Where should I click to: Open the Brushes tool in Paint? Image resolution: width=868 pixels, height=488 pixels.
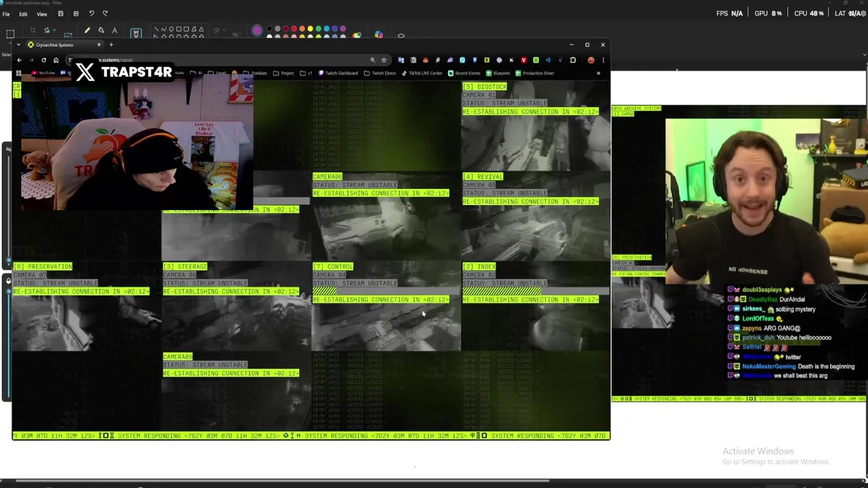136,33
